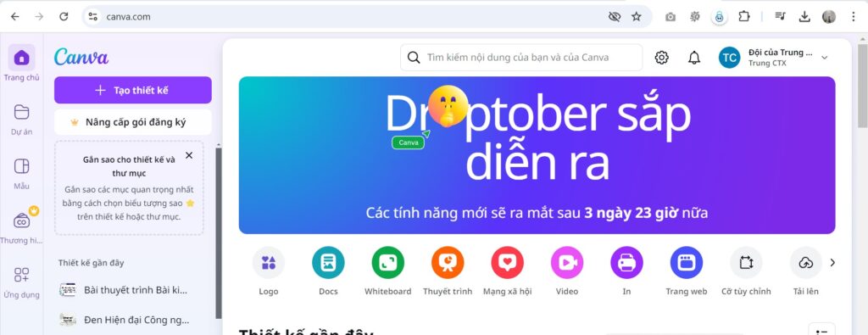Image resolution: width=868 pixels, height=335 pixels.
Task: Open the Trang chủ home icon
Action: click(x=21, y=58)
